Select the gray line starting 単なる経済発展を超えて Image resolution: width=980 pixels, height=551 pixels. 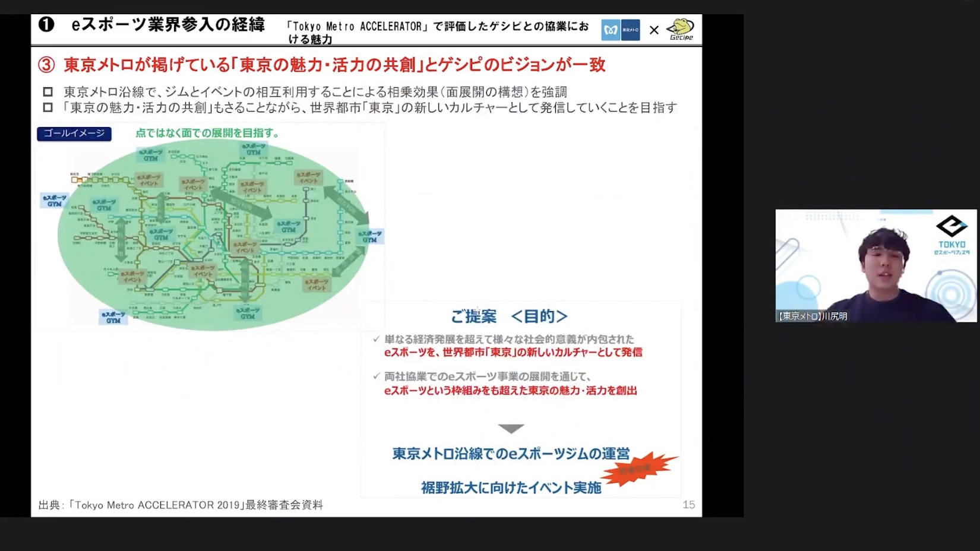pyautogui.click(x=509, y=339)
